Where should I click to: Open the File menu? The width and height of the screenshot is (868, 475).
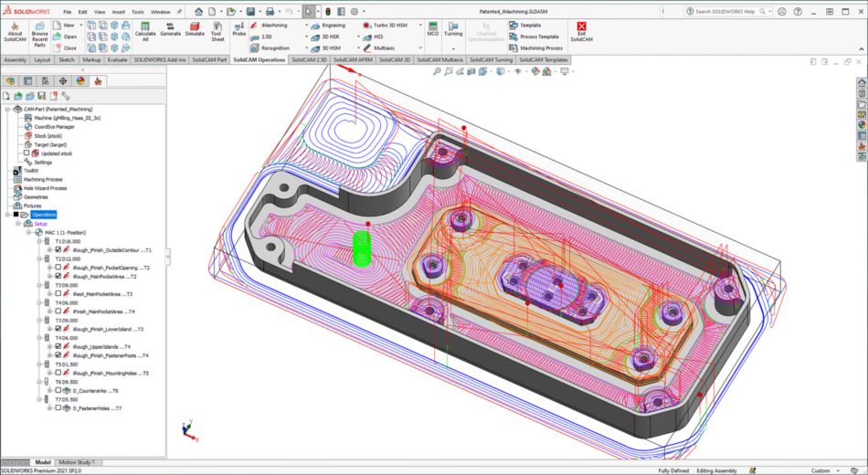click(x=67, y=12)
